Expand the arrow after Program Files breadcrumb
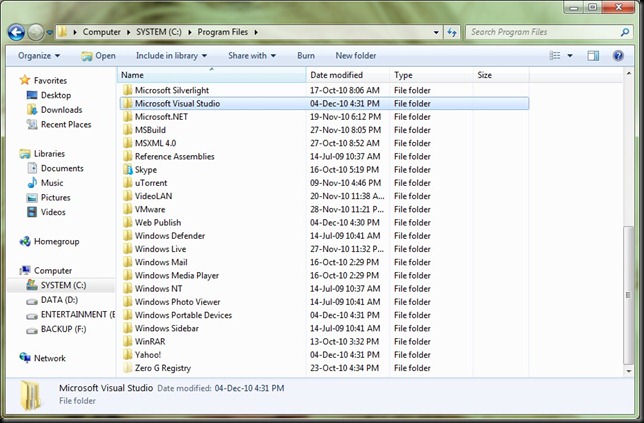The height and width of the screenshot is (423, 644). 256,32
